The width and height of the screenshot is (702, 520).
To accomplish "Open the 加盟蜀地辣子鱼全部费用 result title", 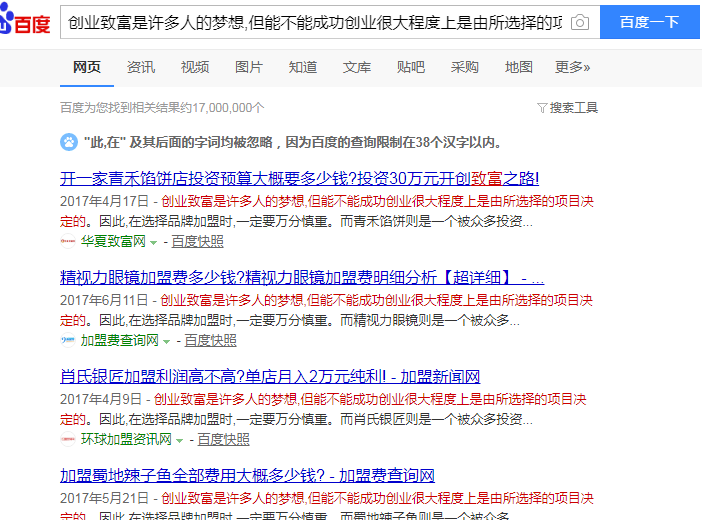I will [248, 476].
